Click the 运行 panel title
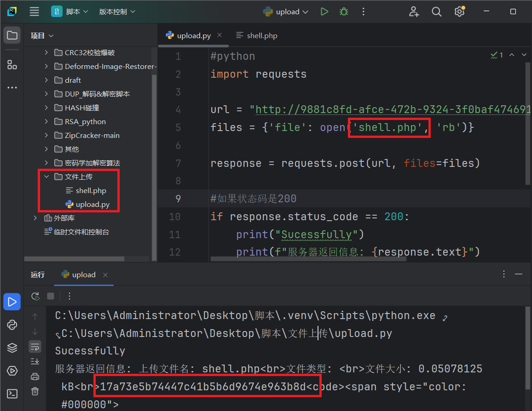 tap(38, 274)
